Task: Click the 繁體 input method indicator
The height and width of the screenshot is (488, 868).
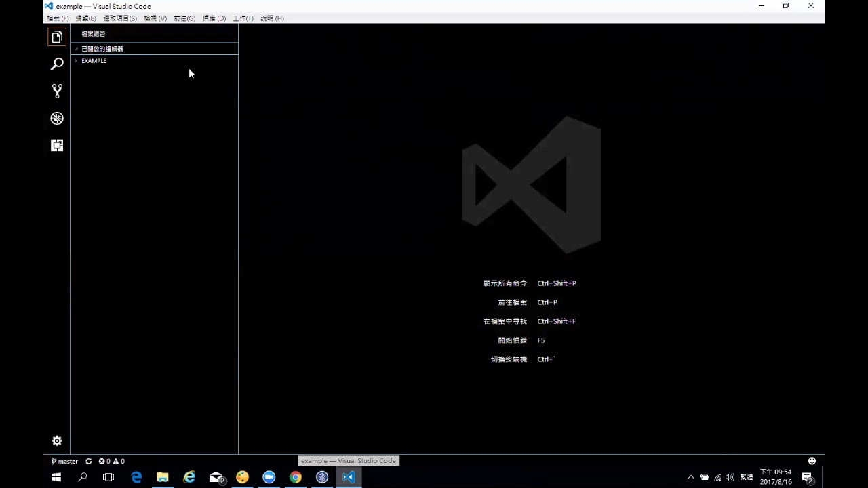Action: coord(747,477)
